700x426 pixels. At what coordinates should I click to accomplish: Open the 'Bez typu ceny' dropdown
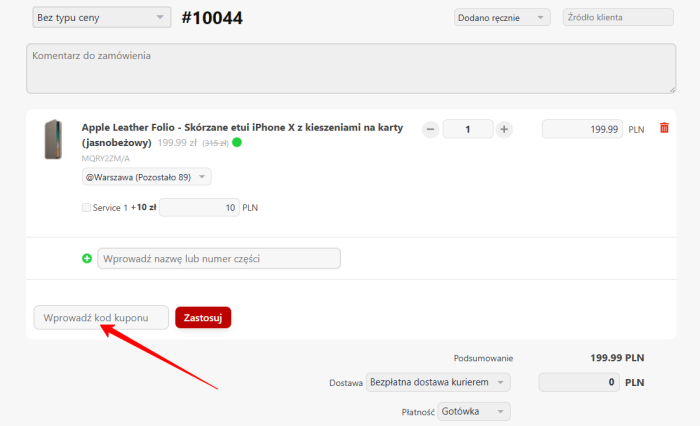coord(101,18)
